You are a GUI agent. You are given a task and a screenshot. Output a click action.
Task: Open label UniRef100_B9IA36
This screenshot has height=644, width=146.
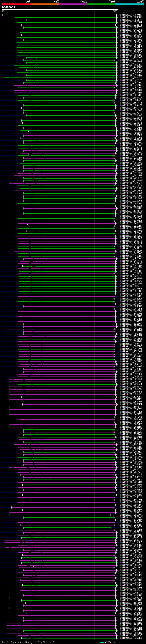click(x=131, y=53)
